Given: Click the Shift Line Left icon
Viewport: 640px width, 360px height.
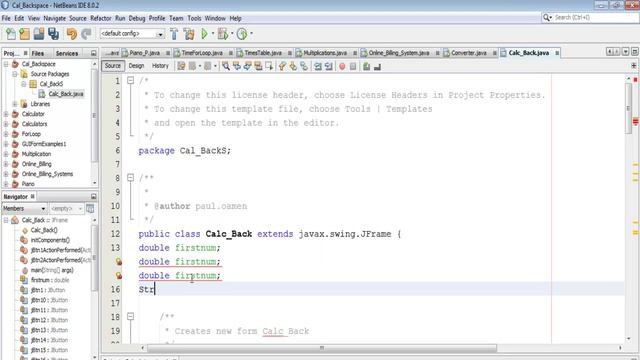Looking at the screenshot, I should (318, 66).
